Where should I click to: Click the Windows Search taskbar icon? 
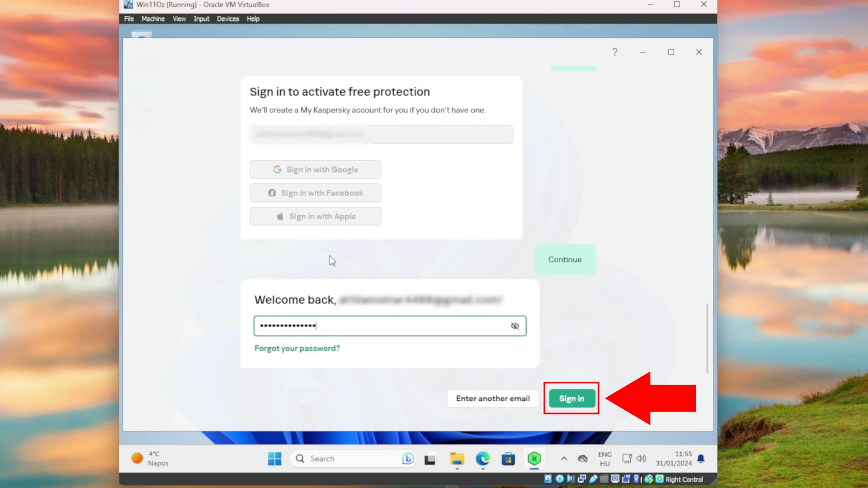click(302, 459)
